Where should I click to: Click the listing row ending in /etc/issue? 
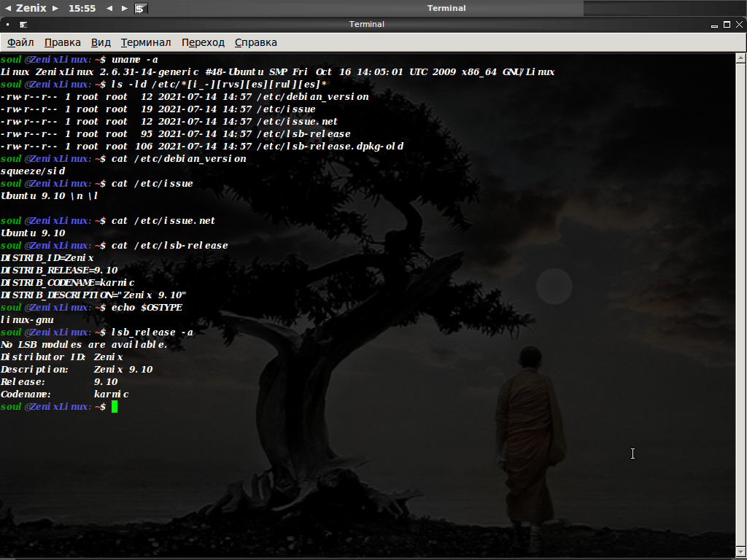158,109
